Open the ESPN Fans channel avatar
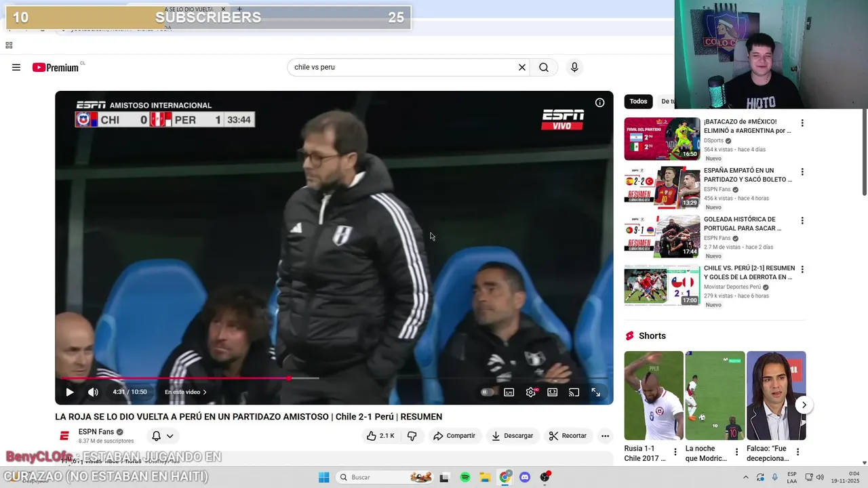 click(64, 436)
